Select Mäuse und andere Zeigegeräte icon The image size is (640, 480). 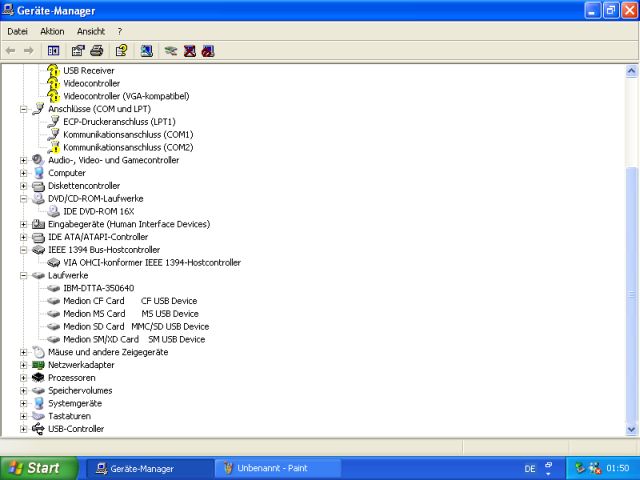(38, 352)
